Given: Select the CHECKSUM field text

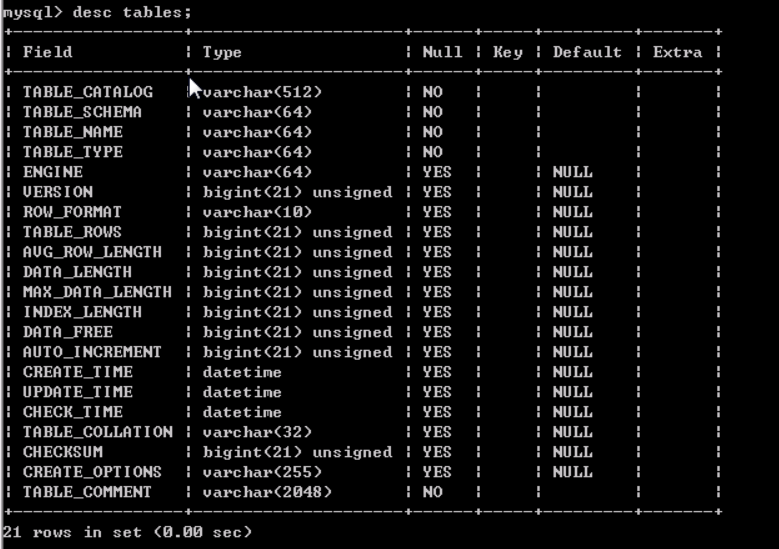Looking at the screenshot, I should [x=63, y=452].
